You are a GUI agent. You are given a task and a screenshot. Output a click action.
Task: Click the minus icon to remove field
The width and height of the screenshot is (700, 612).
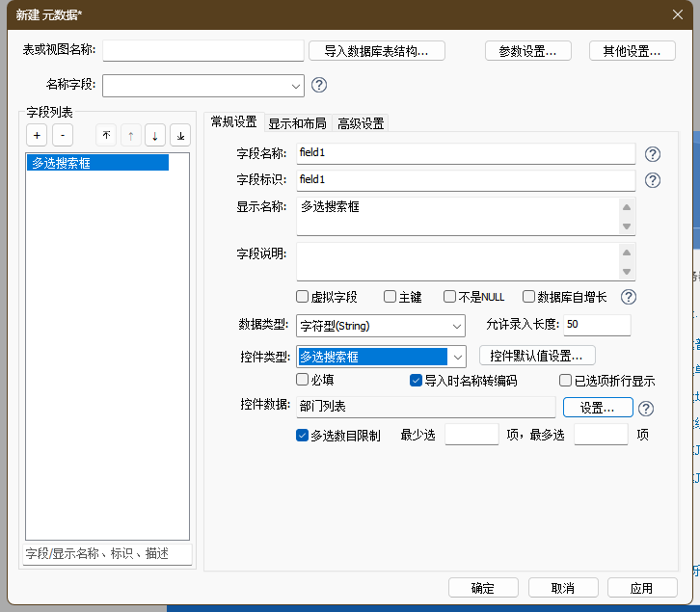tap(61, 136)
